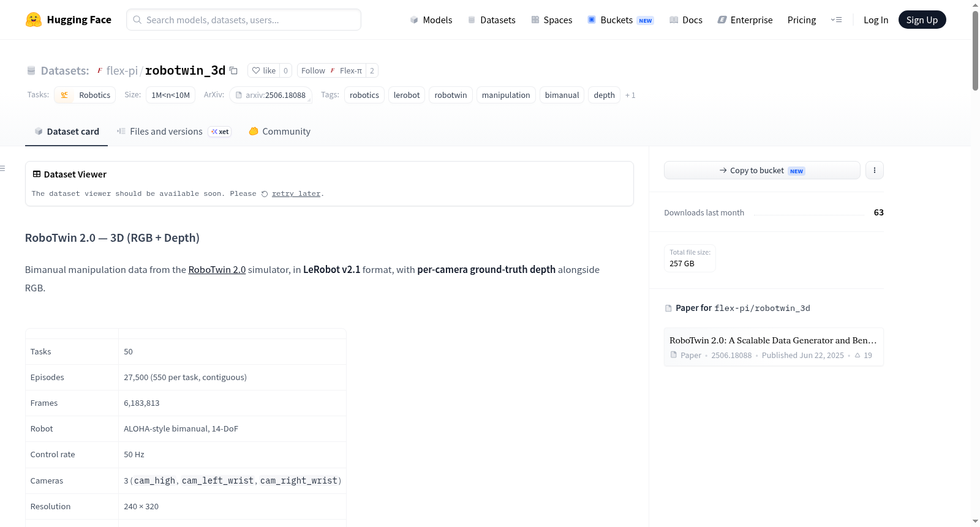Open Buckets in top navigation
The height and width of the screenshot is (527, 980).
pos(620,20)
